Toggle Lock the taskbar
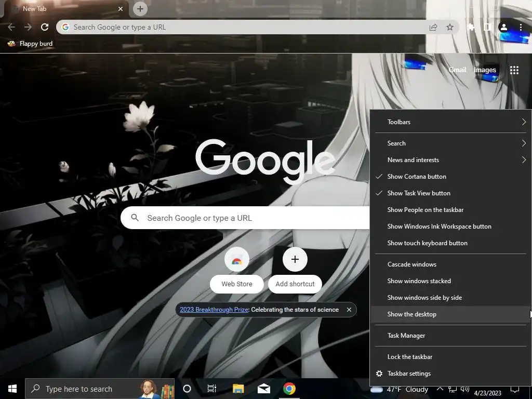 [x=450, y=357]
